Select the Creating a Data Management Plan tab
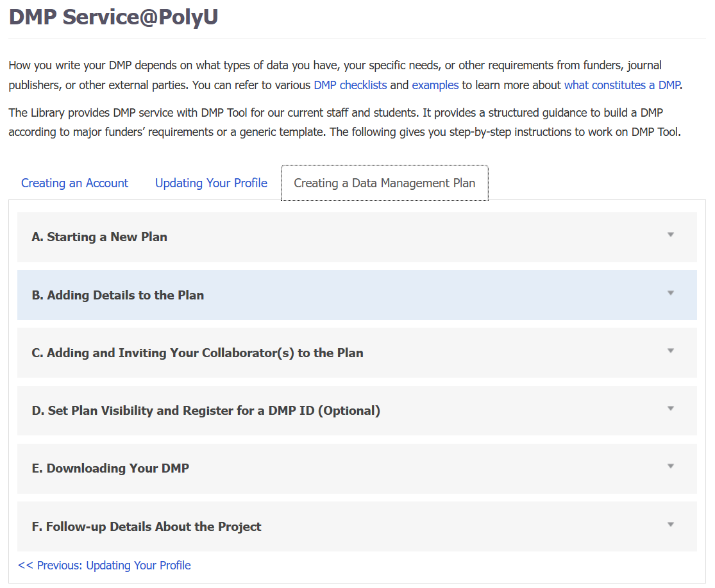Image resolution: width=715 pixels, height=588 pixels. click(384, 183)
